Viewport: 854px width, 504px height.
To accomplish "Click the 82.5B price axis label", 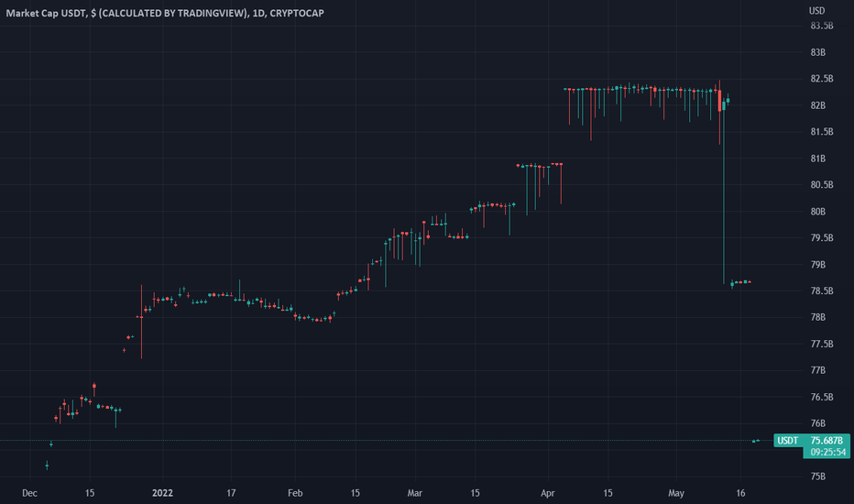I will [x=821, y=79].
